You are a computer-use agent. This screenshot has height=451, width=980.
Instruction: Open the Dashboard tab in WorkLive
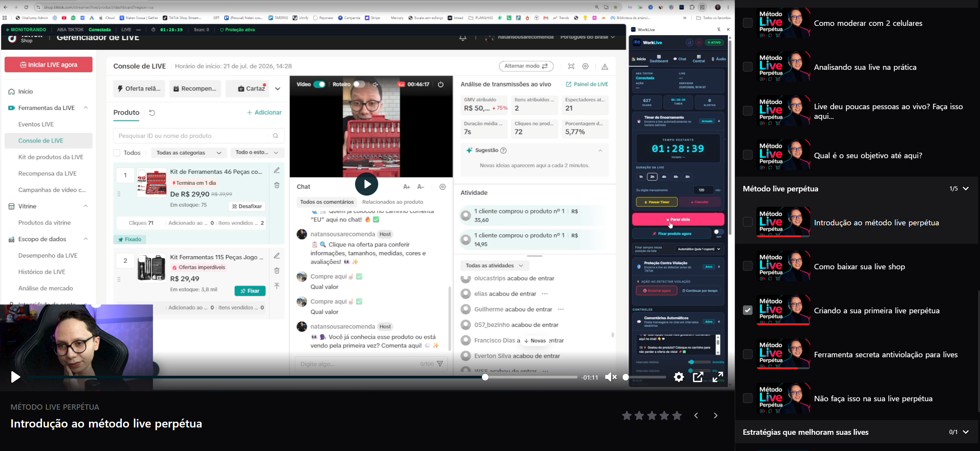click(659, 59)
